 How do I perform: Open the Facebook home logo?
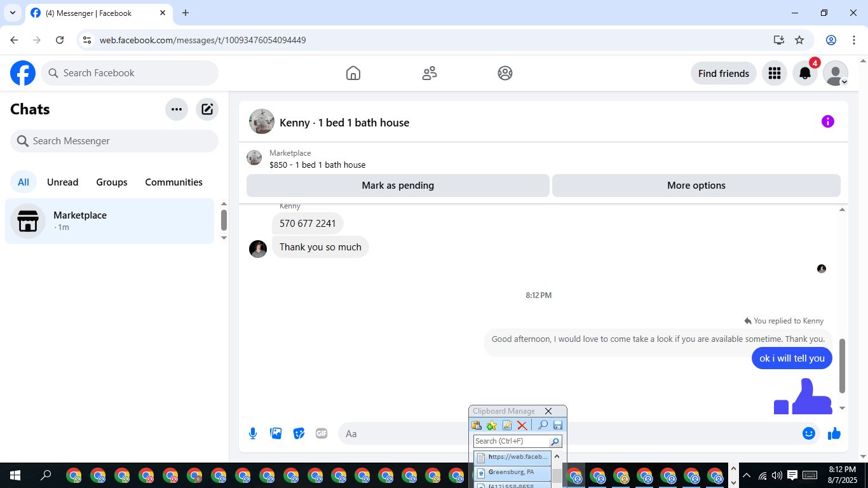(23, 73)
